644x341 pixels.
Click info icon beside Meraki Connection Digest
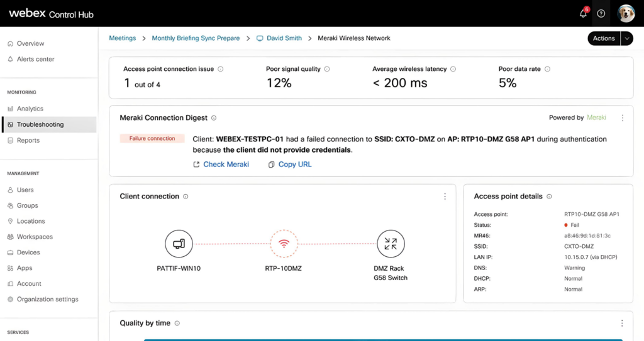click(x=214, y=118)
